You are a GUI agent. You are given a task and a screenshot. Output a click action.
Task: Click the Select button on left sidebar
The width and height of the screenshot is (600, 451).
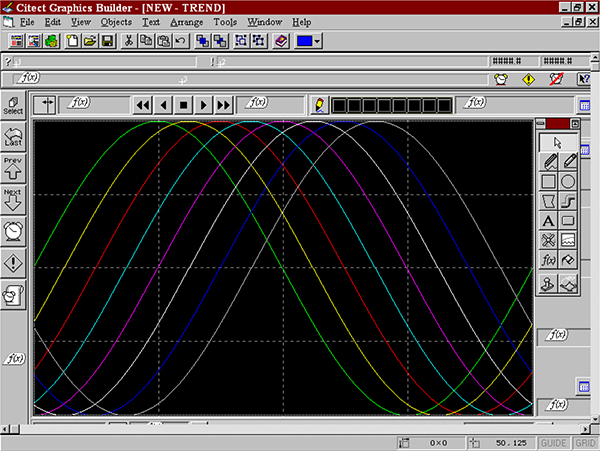pos(13,105)
